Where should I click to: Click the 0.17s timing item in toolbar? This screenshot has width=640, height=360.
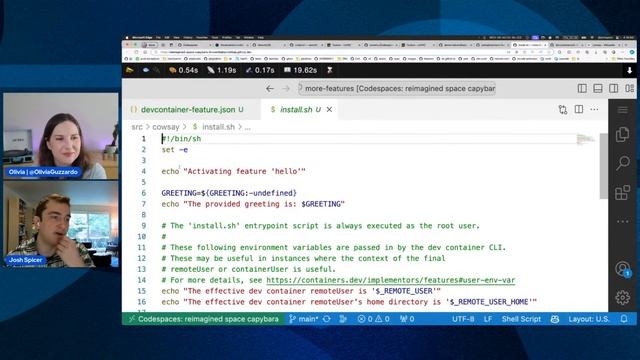pyautogui.click(x=260, y=70)
